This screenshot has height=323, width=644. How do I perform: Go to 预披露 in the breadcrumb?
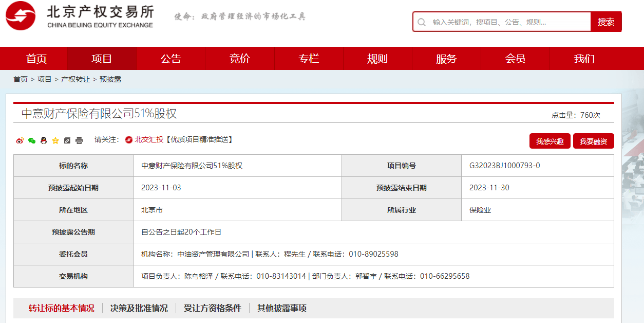click(x=110, y=79)
